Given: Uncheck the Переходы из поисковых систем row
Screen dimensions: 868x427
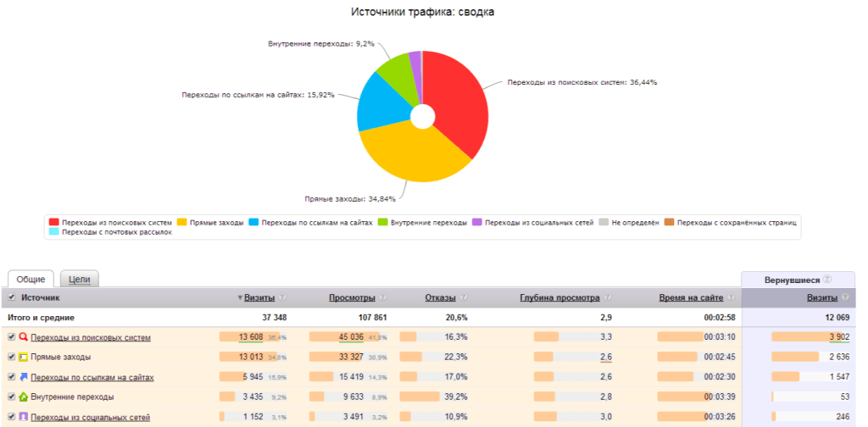Looking at the screenshot, I should [x=11, y=337].
